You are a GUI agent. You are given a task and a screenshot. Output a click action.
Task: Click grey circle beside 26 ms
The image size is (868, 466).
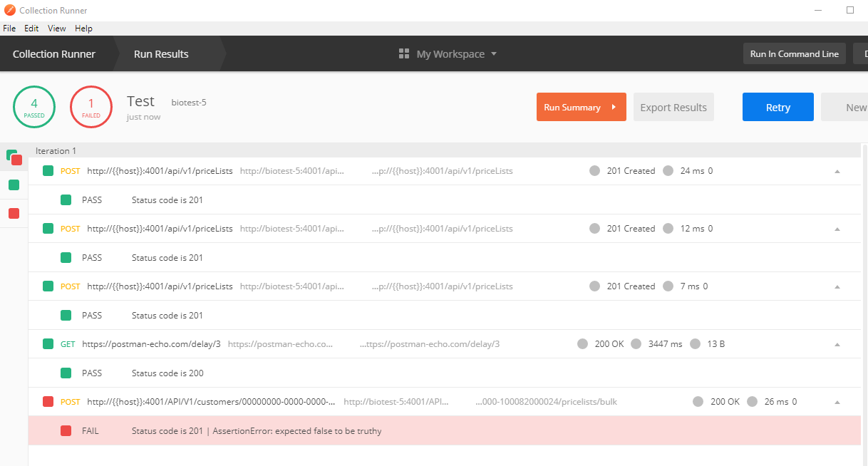click(x=752, y=402)
